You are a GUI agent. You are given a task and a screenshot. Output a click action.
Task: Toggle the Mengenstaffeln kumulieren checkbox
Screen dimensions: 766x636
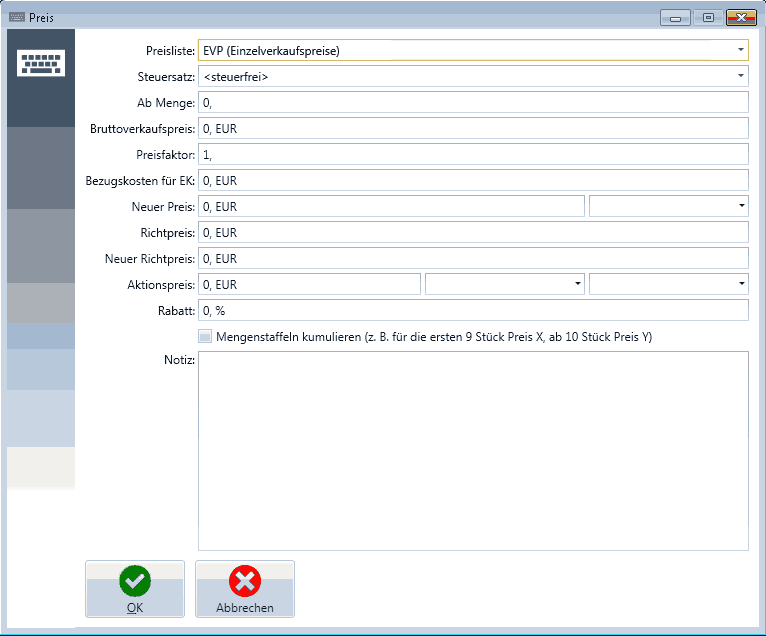(205, 337)
